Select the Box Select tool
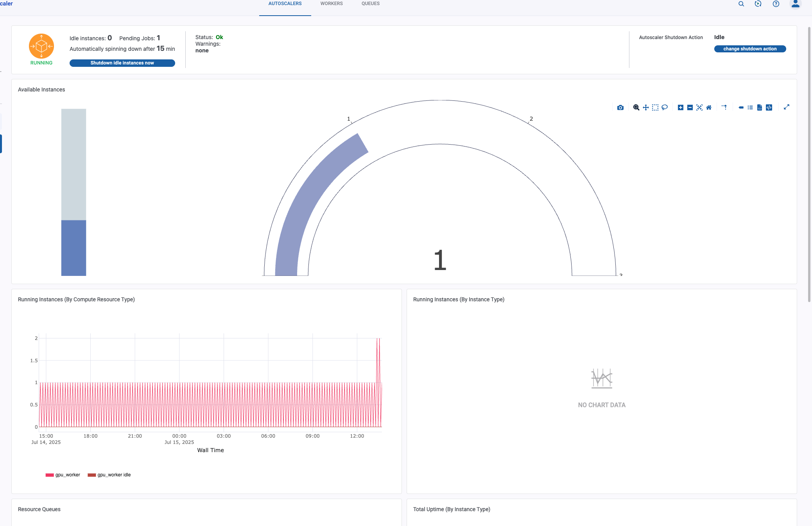Screen dimensions: 812x526 pos(655,107)
